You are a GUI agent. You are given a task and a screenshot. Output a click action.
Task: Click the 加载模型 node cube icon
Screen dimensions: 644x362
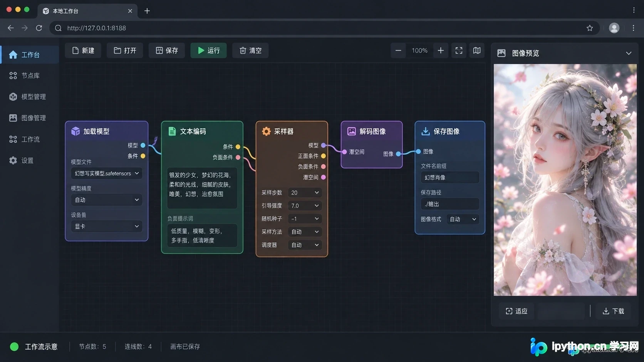(x=75, y=131)
